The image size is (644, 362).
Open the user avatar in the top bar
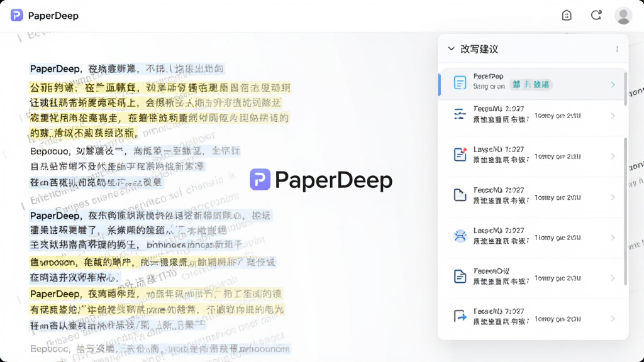(623, 16)
